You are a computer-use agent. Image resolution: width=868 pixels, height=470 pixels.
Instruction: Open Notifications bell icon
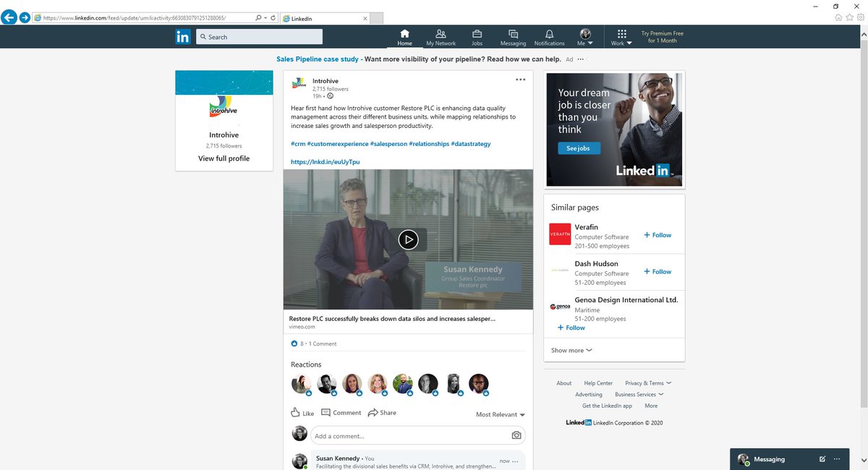[x=549, y=38]
